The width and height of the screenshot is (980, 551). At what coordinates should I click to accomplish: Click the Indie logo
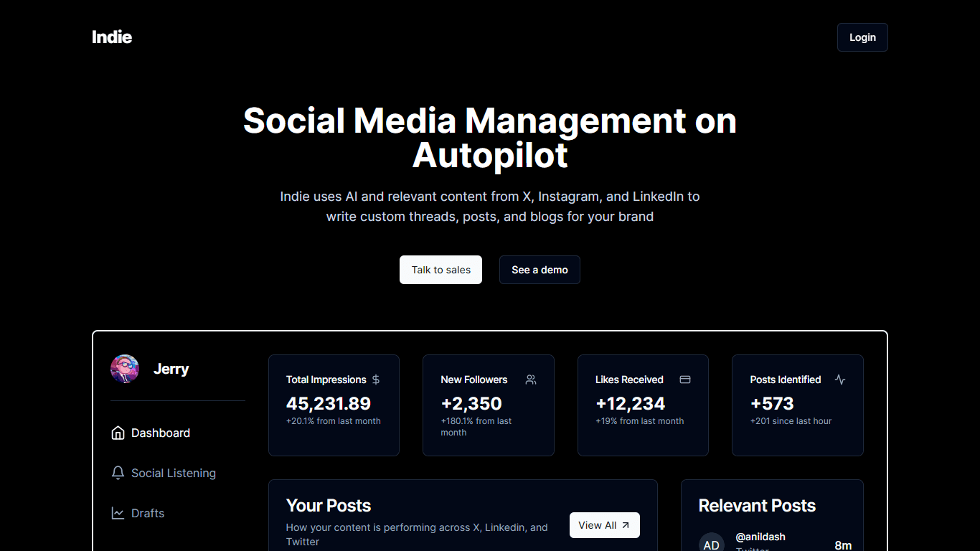pyautogui.click(x=112, y=37)
